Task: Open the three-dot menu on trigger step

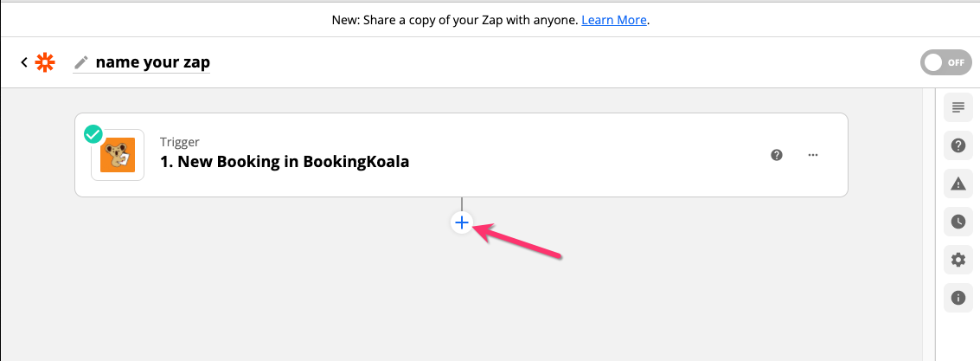Action: 812,155
